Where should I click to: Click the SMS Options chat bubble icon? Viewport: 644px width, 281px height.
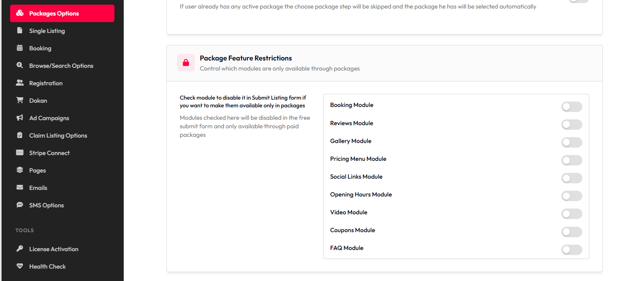click(x=20, y=205)
